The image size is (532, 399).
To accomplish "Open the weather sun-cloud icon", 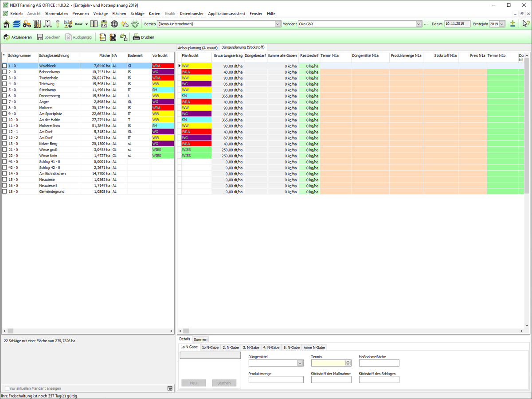I will pyautogui.click(x=125, y=24).
